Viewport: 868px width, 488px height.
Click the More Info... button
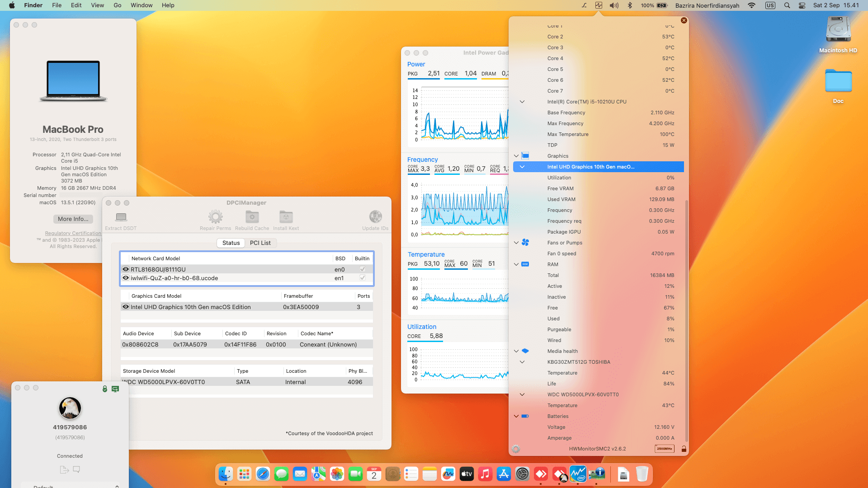73,219
